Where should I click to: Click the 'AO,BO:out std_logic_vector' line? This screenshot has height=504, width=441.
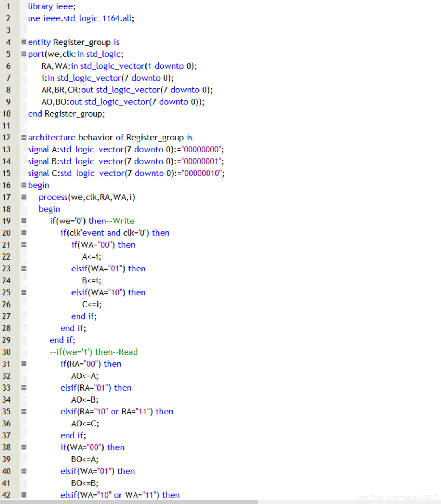click(123, 102)
